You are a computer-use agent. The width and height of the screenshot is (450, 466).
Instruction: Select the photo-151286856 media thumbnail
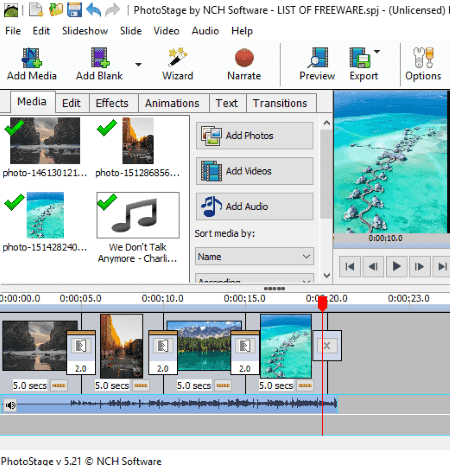tap(138, 140)
